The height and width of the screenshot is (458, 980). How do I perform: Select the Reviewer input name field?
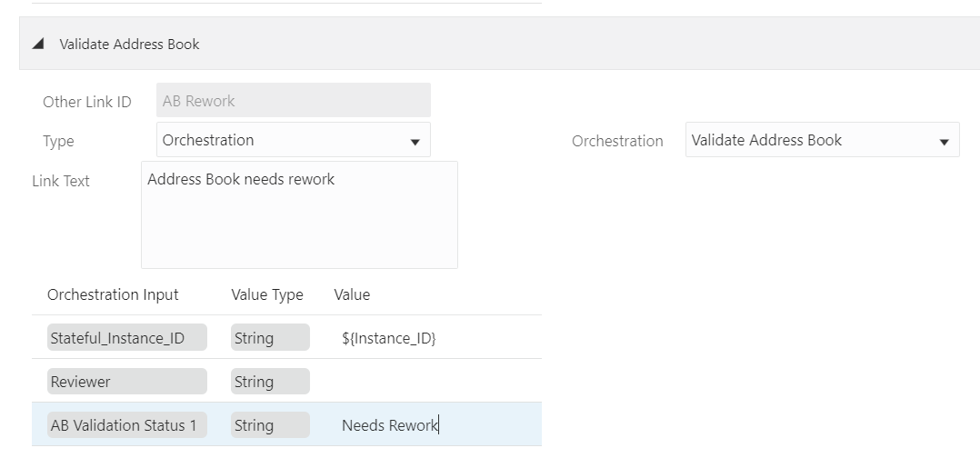pos(127,382)
